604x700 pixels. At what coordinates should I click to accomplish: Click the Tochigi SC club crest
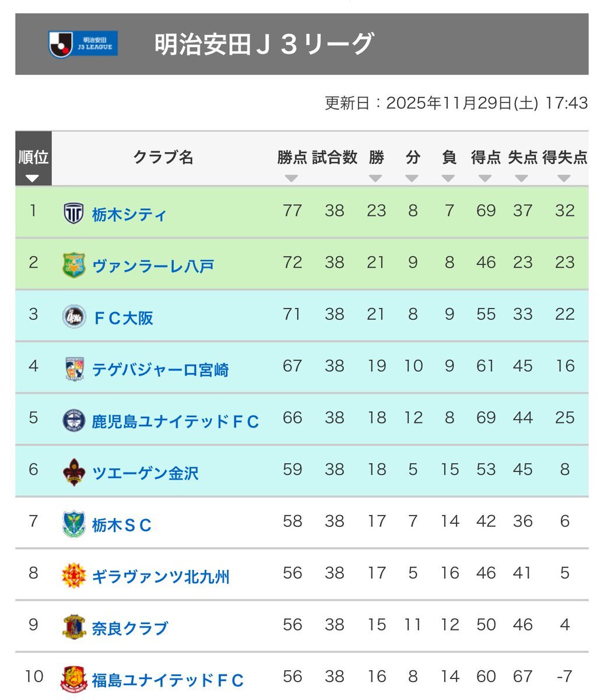coord(73,524)
